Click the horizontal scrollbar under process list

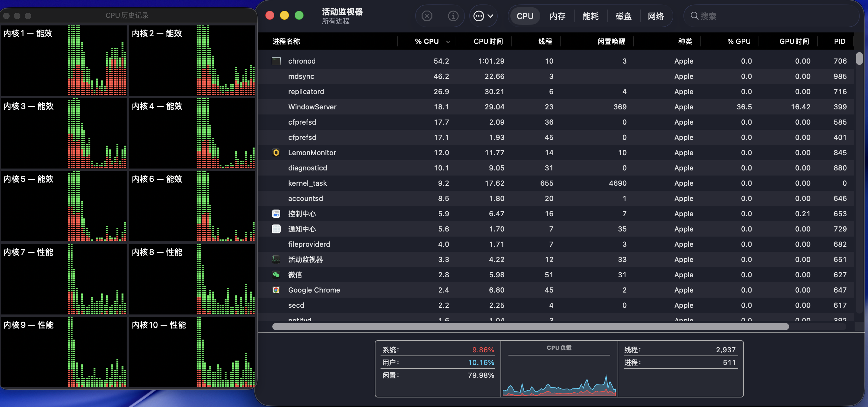[530, 327]
